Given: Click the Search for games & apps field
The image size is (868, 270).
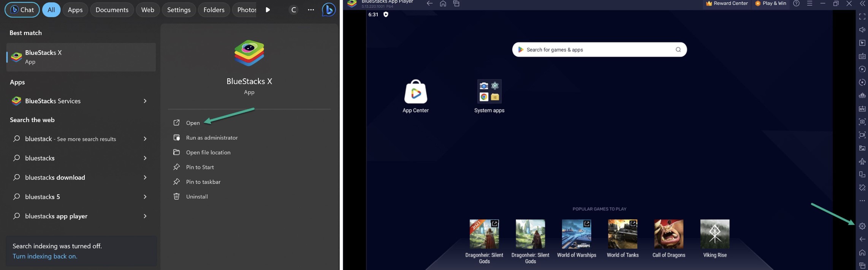Looking at the screenshot, I should tap(599, 49).
